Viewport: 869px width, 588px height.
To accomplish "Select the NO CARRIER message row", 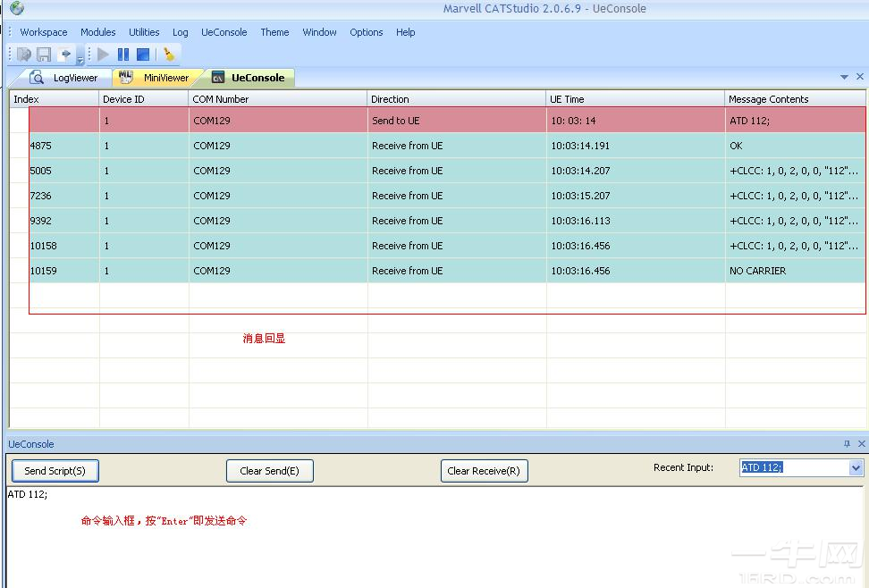I will coord(447,271).
